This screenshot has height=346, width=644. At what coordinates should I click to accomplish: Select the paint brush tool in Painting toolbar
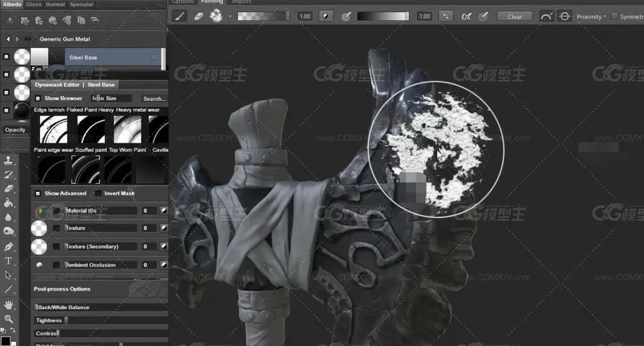pyautogui.click(x=179, y=16)
